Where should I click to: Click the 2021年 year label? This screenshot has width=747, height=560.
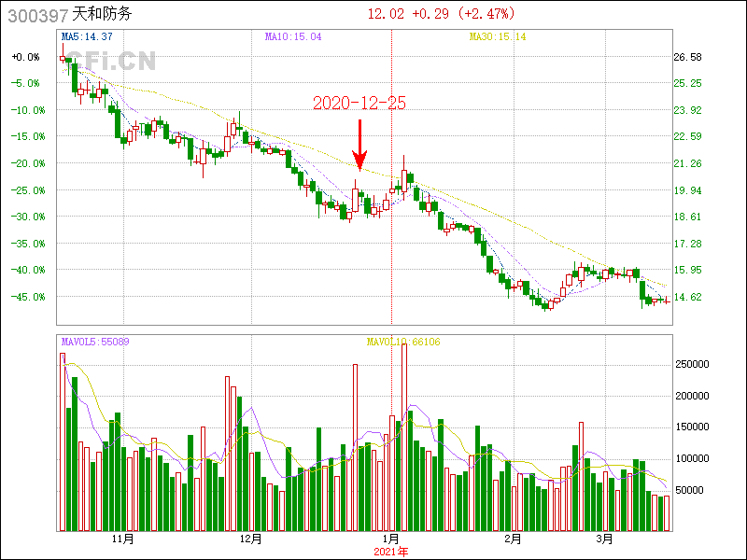point(390,552)
